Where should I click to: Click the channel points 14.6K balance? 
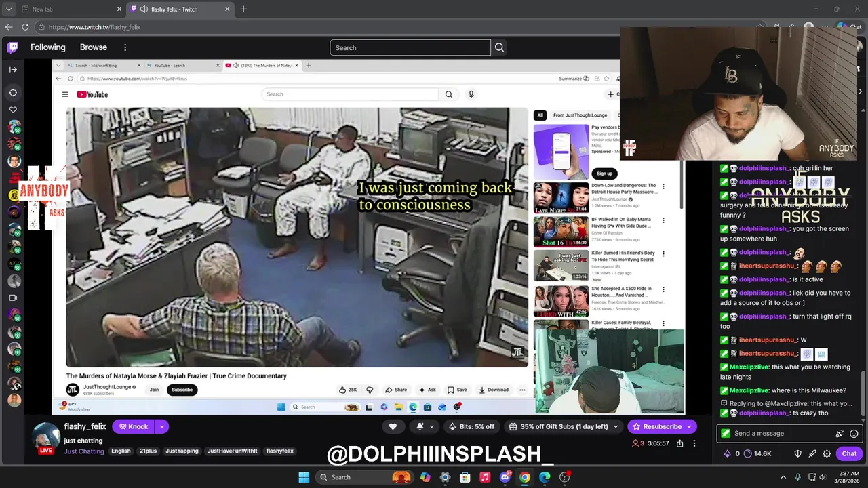pos(757,454)
